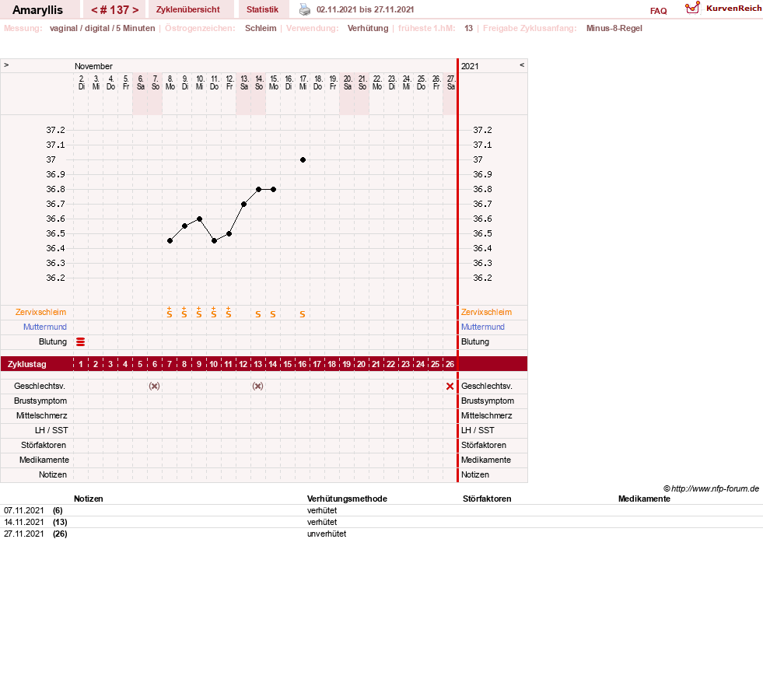Open the FAQ link

pyautogui.click(x=658, y=11)
